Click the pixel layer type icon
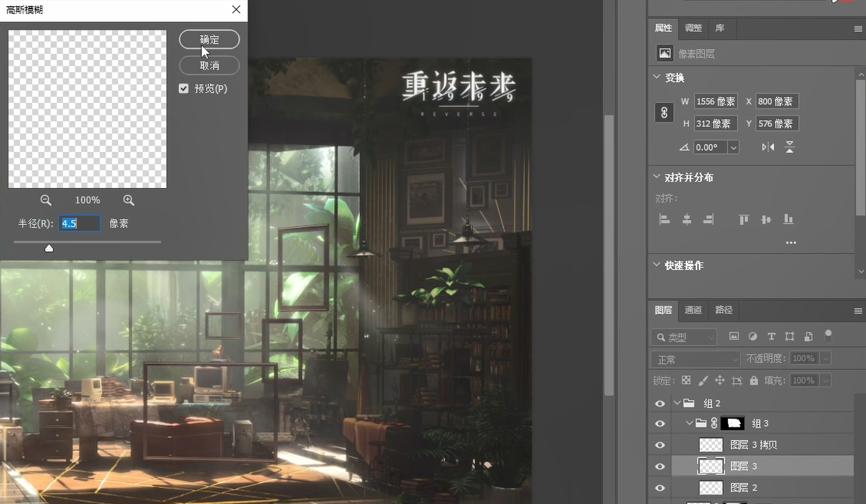 click(665, 53)
